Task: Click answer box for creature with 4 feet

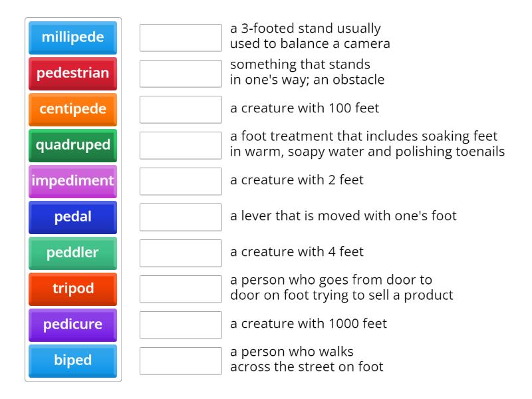Action: tap(181, 253)
